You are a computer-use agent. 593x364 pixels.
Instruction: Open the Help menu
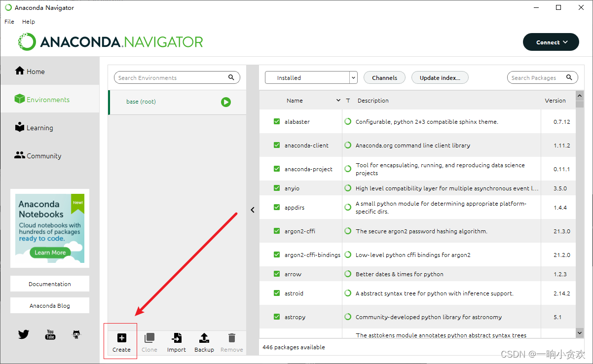29,22
